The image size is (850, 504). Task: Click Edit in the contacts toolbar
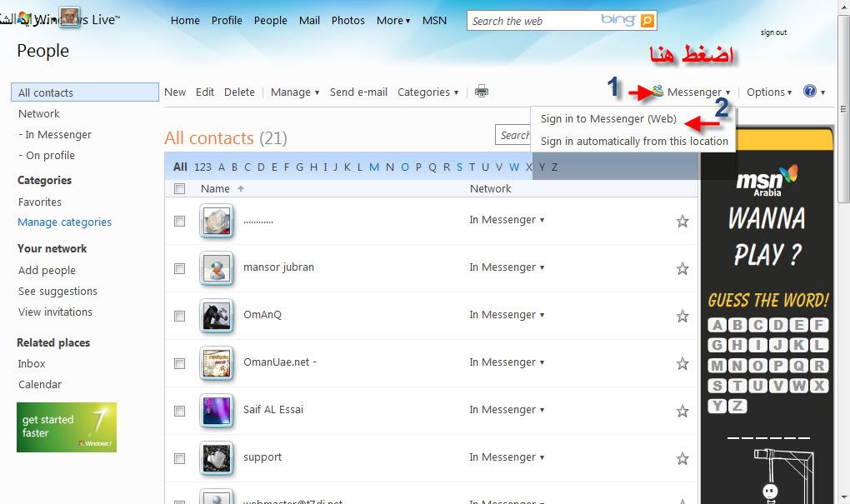[x=205, y=92]
